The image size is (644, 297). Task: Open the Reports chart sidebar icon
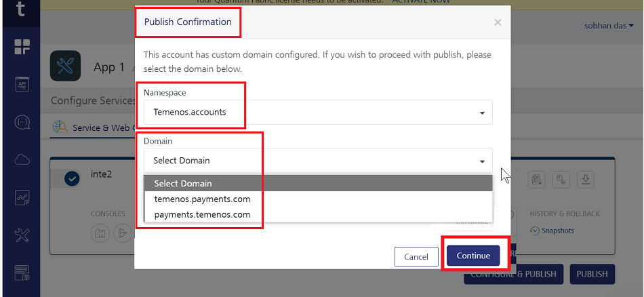(x=22, y=197)
